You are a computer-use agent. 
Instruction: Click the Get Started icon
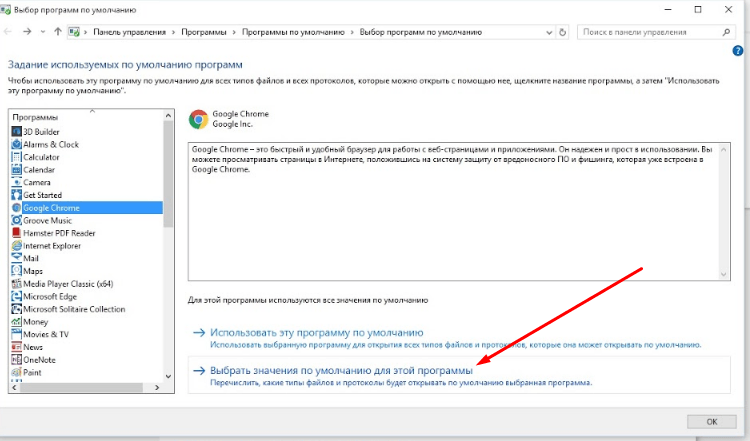tap(16, 195)
